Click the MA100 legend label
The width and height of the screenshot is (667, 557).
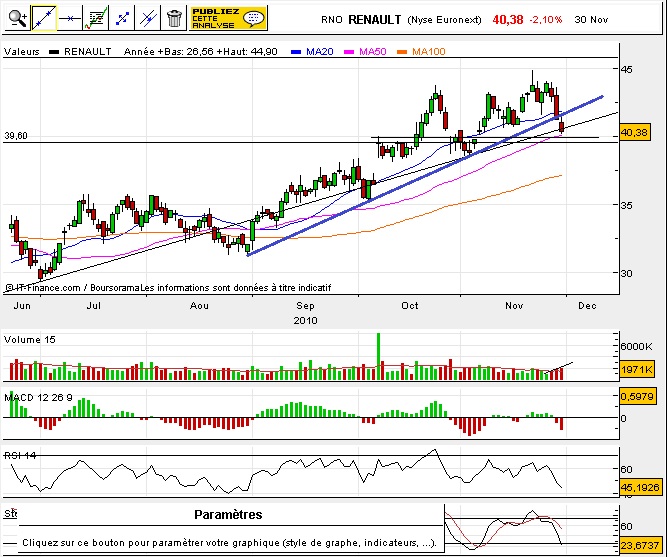(x=429, y=52)
